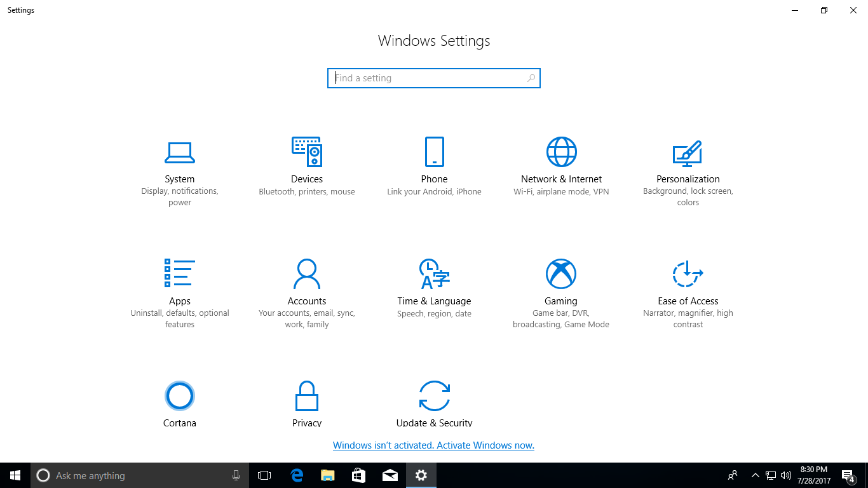Click the Accounts label text

pyautogui.click(x=307, y=301)
